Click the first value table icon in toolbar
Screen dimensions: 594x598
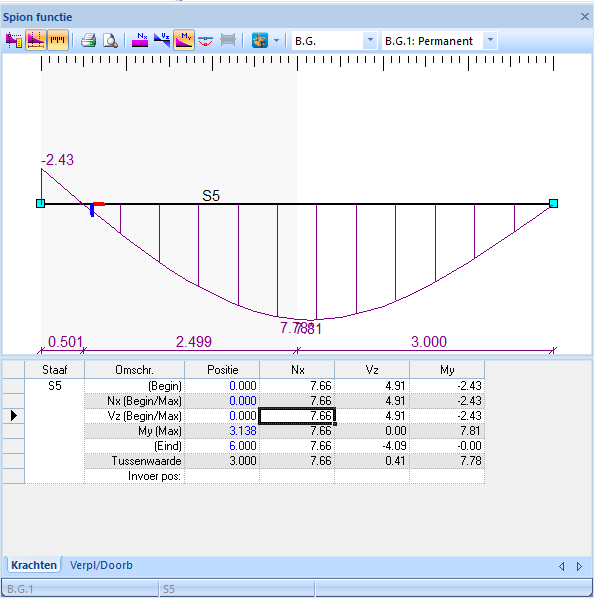pyautogui.click(x=14, y=40)
